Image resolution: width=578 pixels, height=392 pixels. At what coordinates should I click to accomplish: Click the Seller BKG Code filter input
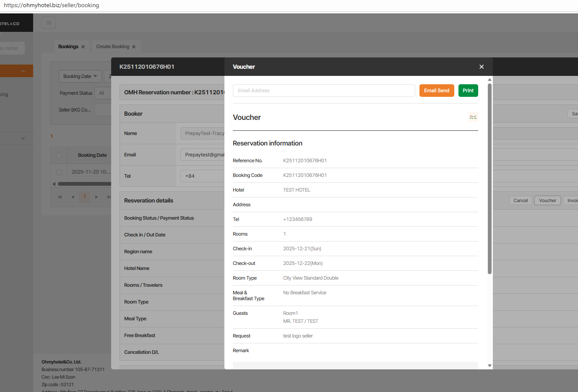pos(103,110)
